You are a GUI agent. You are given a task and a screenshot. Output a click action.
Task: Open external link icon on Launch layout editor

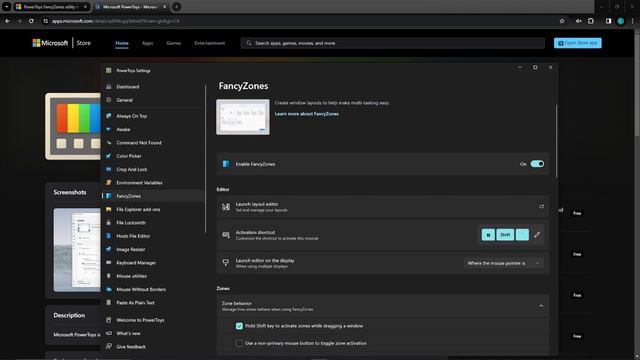[x=542, y=207]
